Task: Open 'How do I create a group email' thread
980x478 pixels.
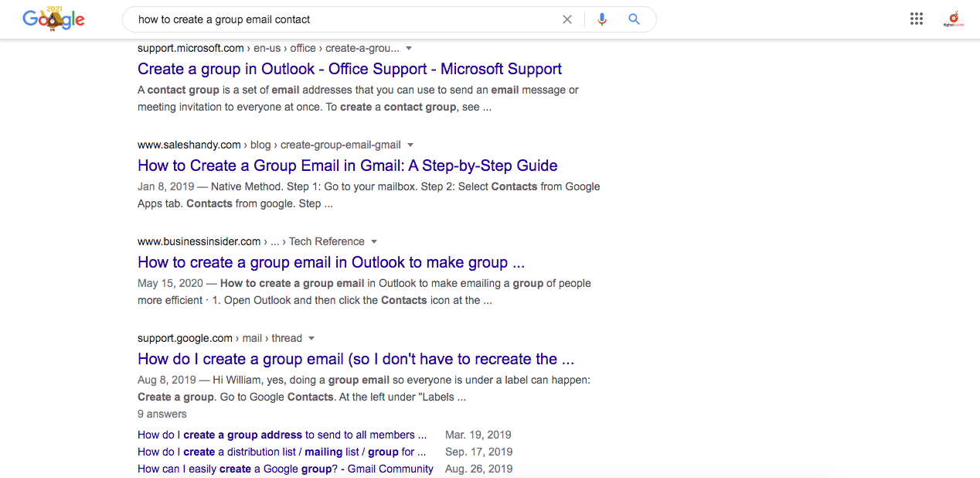Action: pyautogui.click(x=356, y=359)
